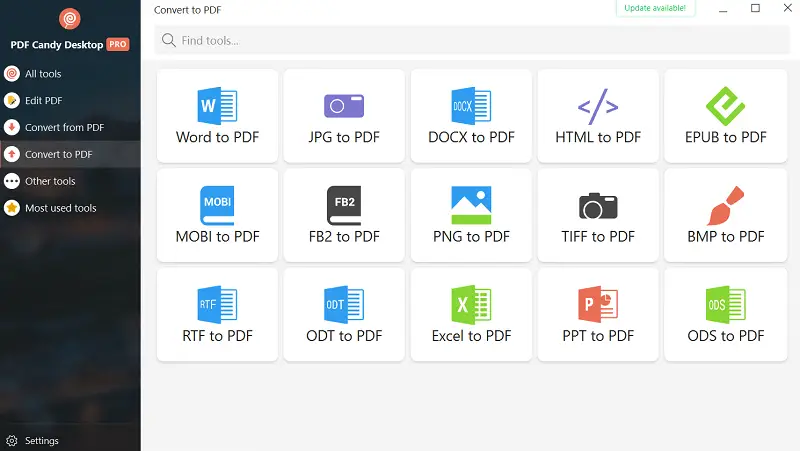This screenshot has height=451, width=800.
Task: Click the Convert from PDF down-arrow icon
Action: tap(12, 127)
